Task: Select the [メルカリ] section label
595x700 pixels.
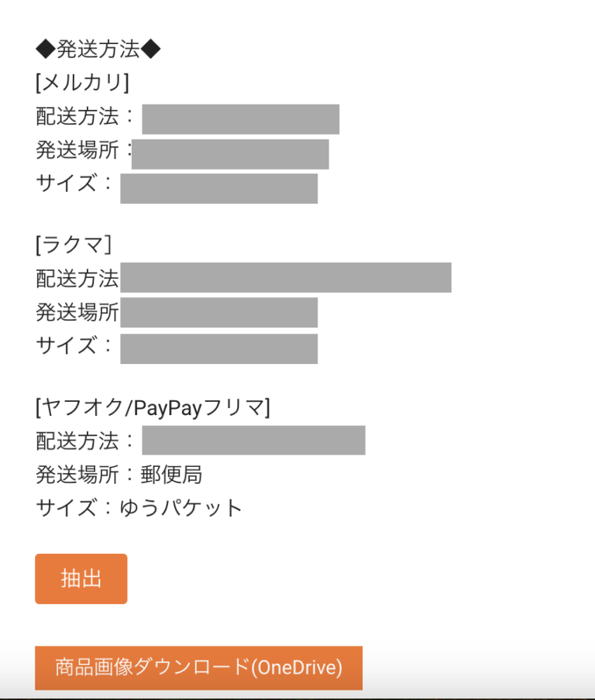Action: [82, 82]
